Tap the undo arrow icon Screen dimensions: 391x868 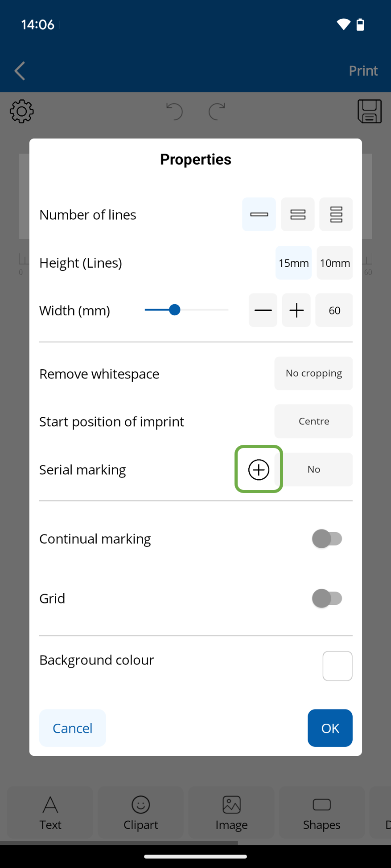pos(174,111)
